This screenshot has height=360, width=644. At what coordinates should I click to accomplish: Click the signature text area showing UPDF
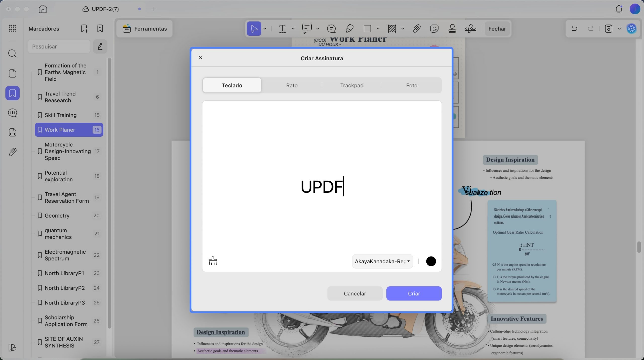pyautogui.click(x=322, y=186)
